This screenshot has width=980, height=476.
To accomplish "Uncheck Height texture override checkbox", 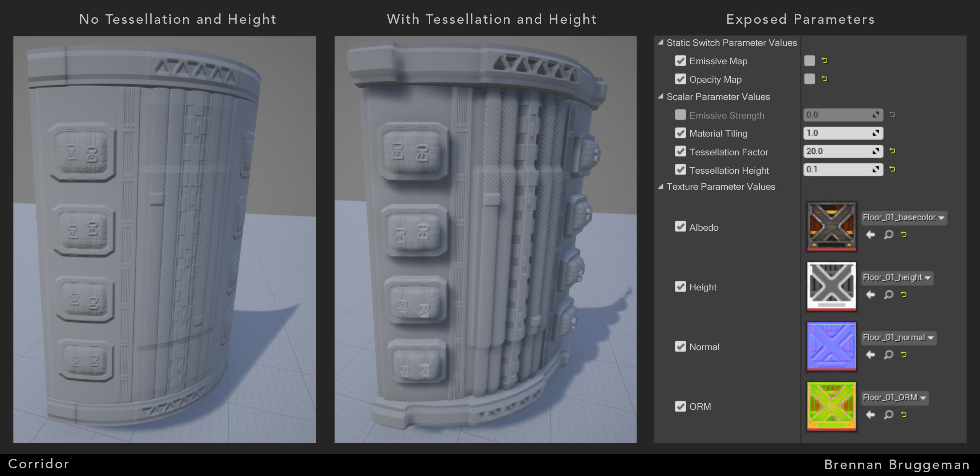I will [x=680, y=286].
